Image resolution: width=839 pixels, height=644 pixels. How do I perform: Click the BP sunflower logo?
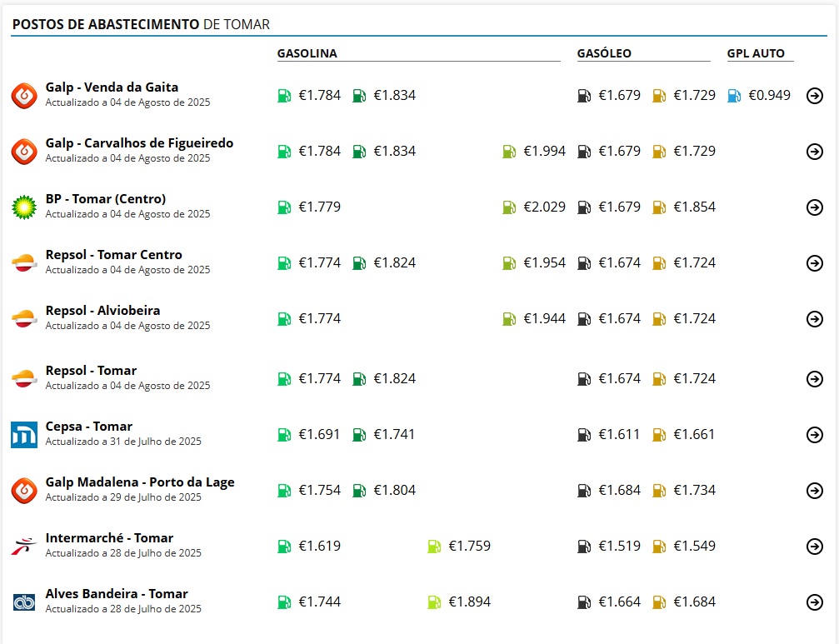(24, 207)
